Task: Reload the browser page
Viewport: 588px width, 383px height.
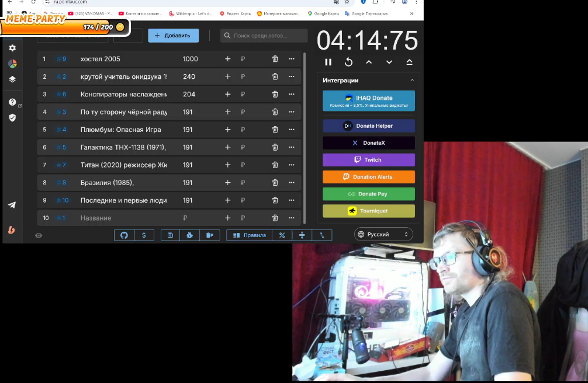Action: point(33,2)
